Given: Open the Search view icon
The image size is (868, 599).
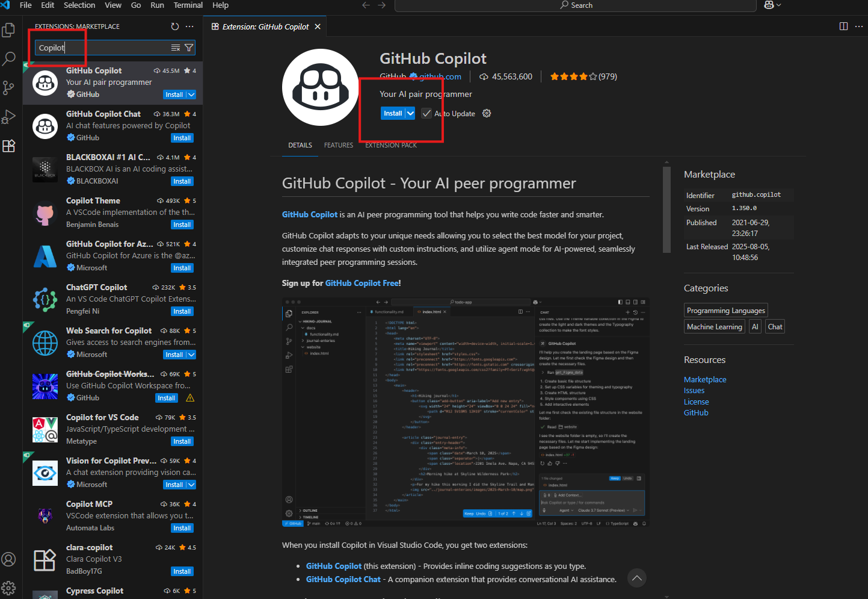Looking at the screenshot, I should pyautogui.click(x=9, y=58).
